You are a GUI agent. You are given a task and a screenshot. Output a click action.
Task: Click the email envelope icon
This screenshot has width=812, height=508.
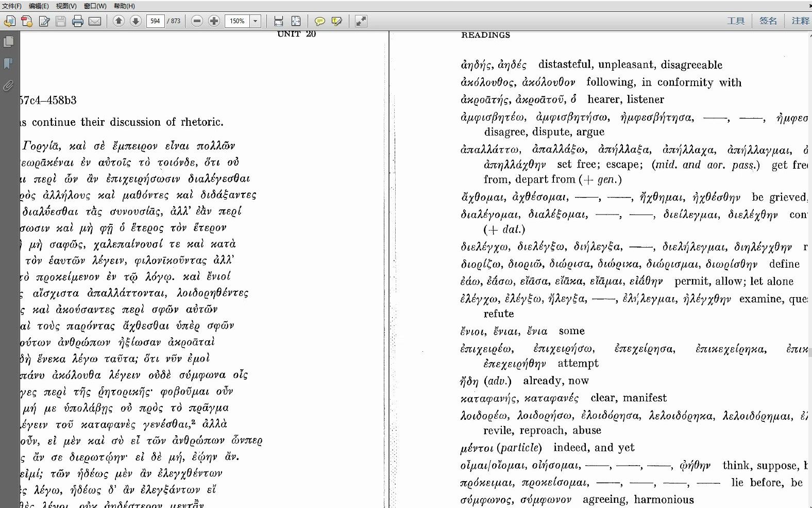pos(95,21)
